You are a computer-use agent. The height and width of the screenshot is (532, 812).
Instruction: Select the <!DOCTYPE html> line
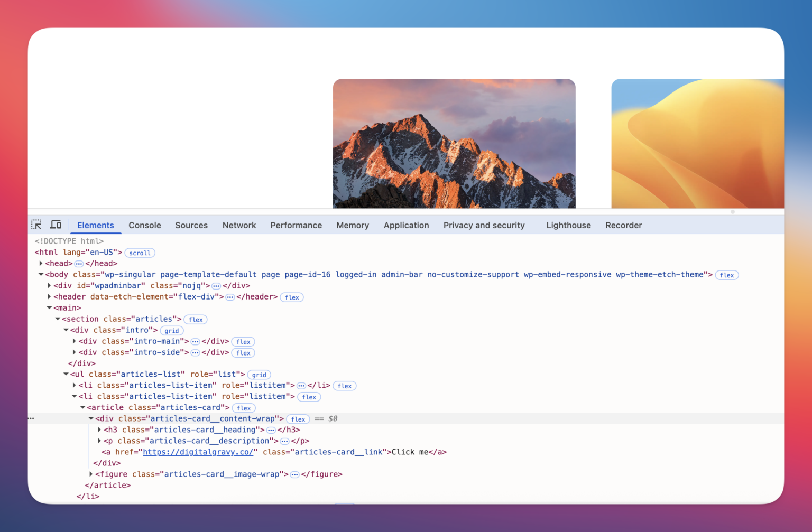[69, 241]
